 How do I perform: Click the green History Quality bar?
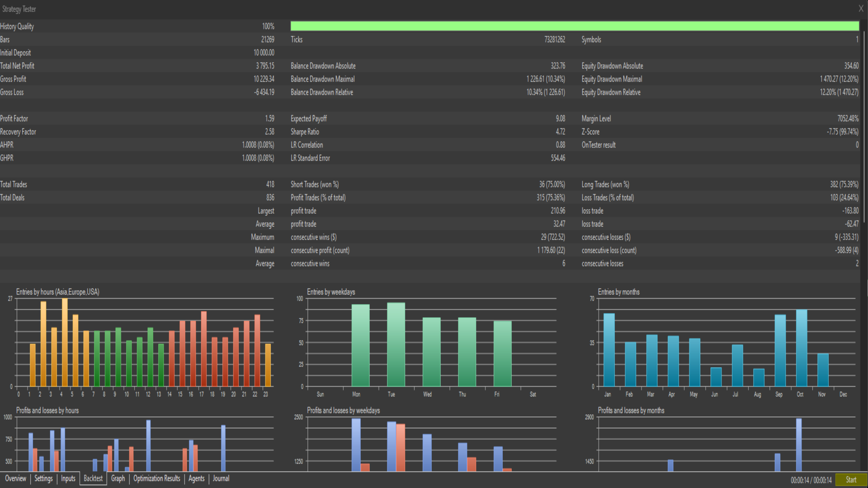tap(574, 26)
